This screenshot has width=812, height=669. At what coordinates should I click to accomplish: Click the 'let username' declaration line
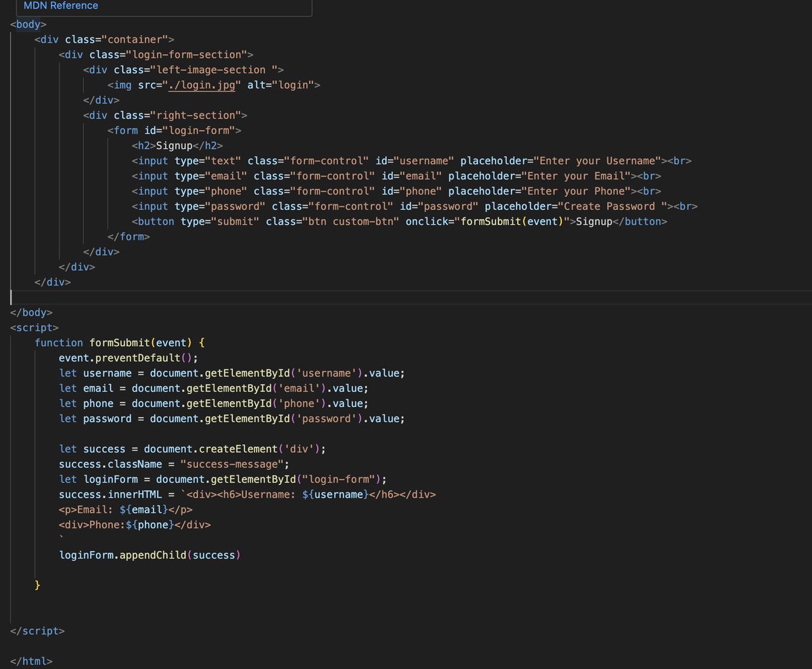point(232,373)
